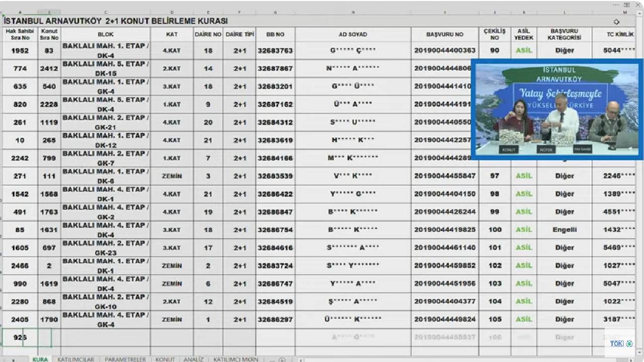
Task: Select Hak Sahibi cell 2242
Action: tap(20, 158)
